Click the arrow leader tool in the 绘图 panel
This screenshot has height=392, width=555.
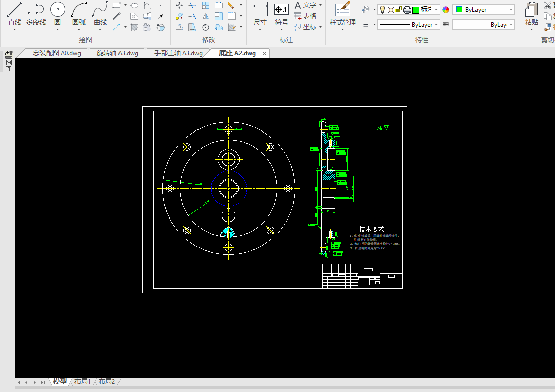(161, 16)
